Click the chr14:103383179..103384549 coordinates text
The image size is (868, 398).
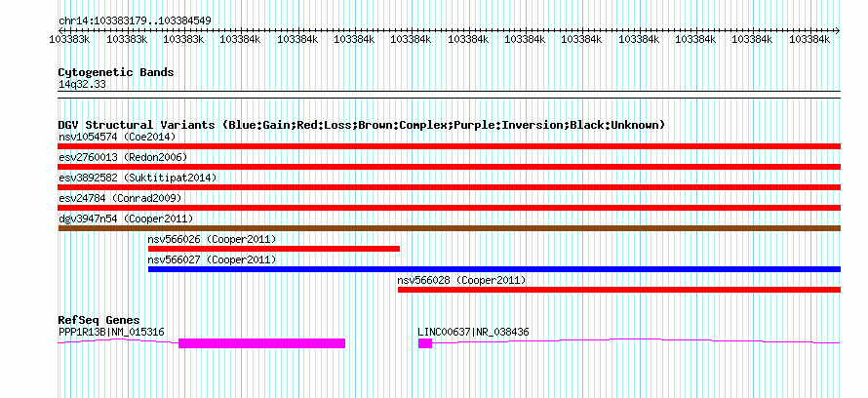click(x=135, y=20)
